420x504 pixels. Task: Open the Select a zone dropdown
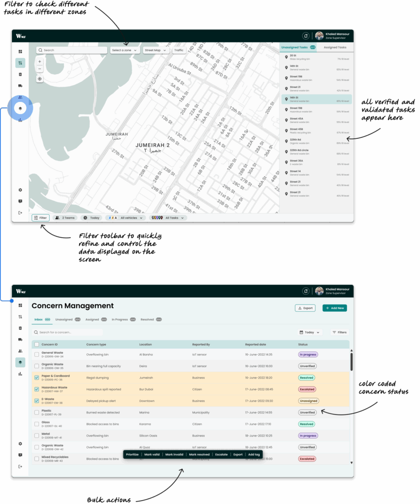tap(124, 50)
